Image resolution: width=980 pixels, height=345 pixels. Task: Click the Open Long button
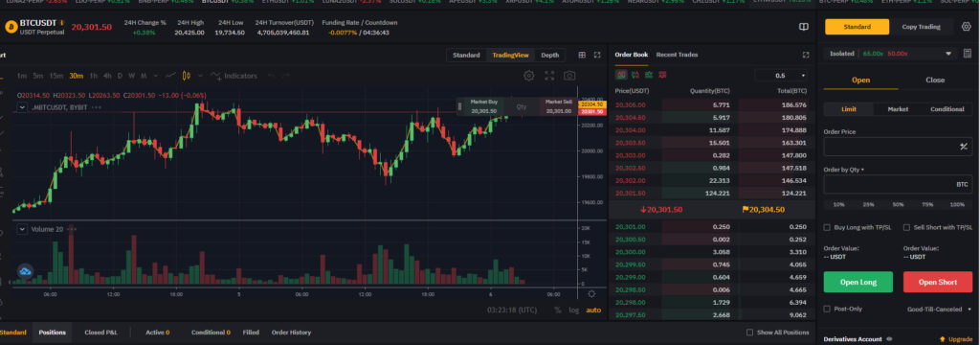[x=858, y=283]
